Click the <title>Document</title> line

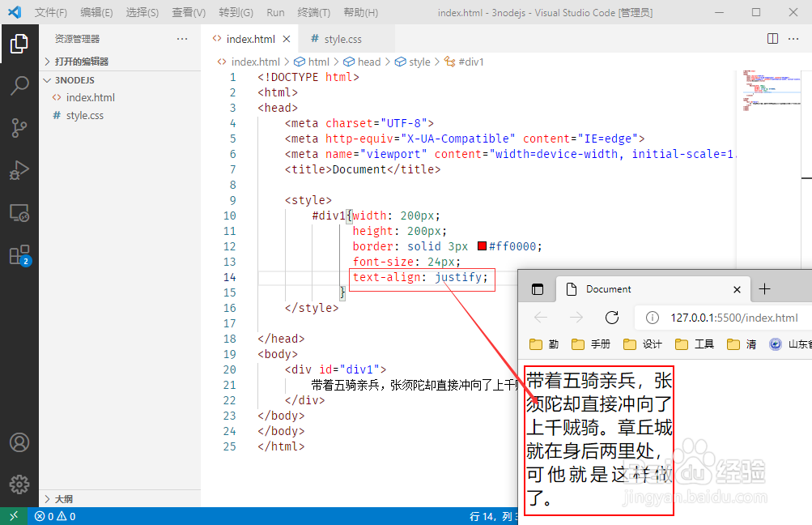coord(363,169)
